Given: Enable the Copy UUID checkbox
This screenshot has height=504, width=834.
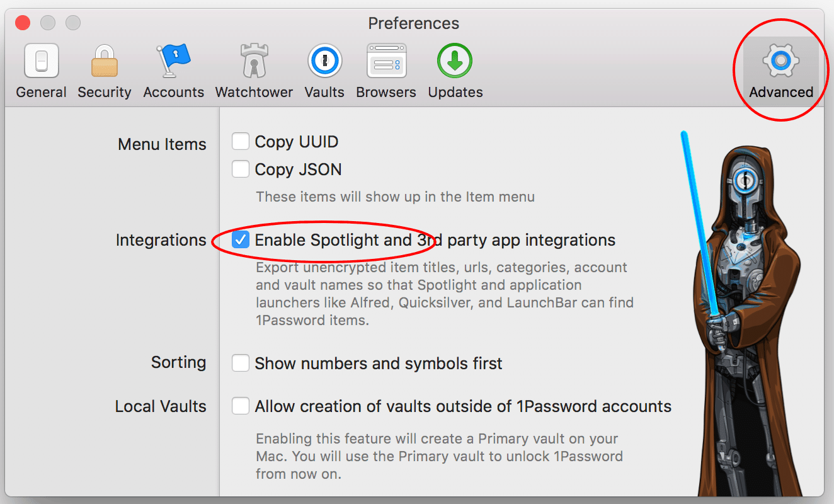Looking at the screenshot, I should point(241,141).
